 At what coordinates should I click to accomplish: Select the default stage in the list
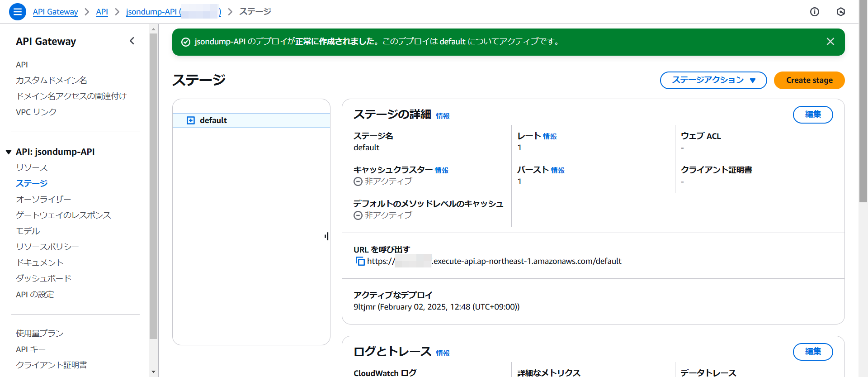tap(213, 120)
